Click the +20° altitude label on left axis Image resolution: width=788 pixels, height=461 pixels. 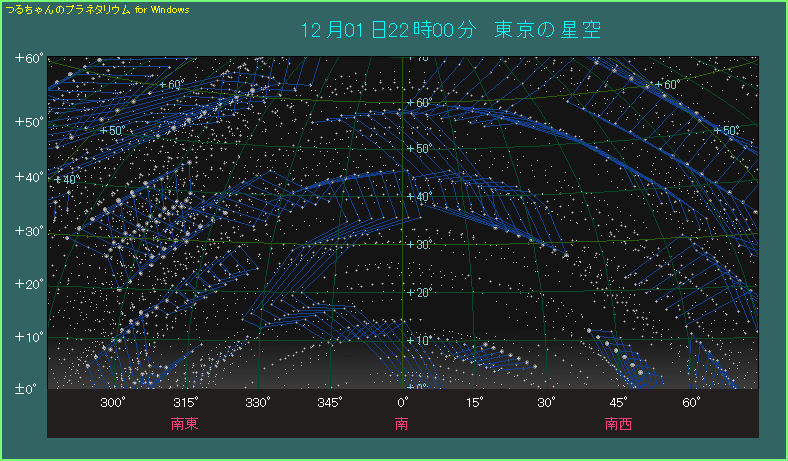pos(27,284)
